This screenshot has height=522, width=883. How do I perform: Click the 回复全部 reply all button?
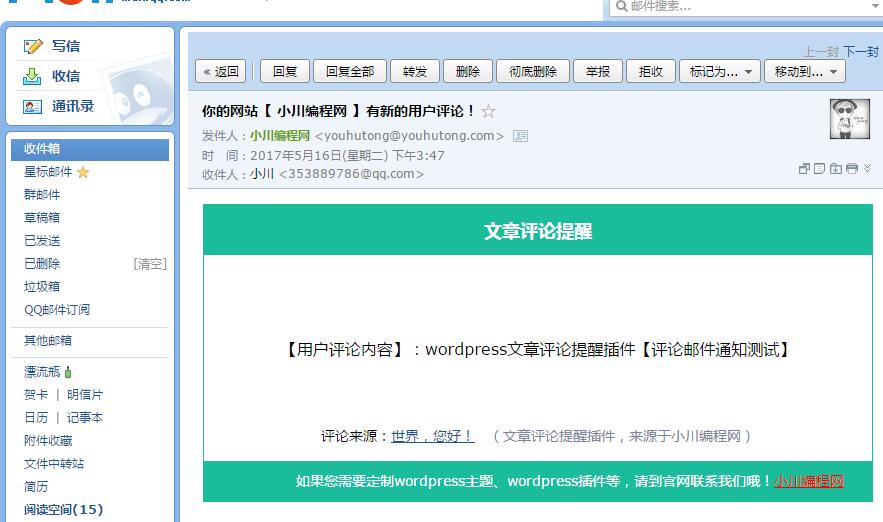[350, 72]
